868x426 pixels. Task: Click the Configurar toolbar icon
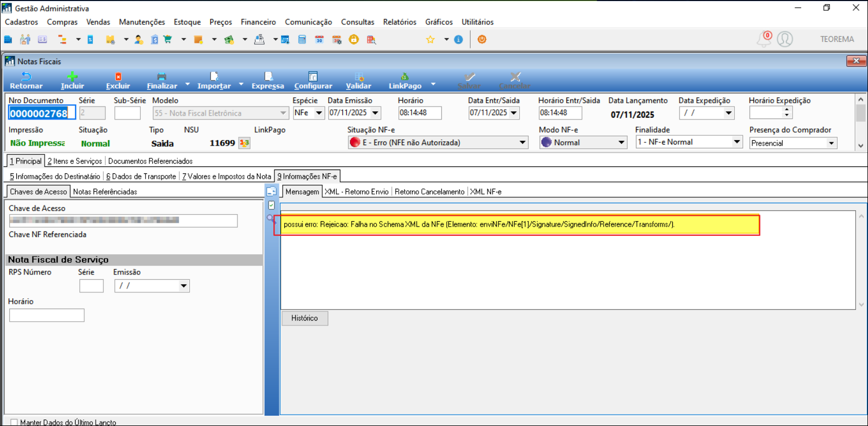(x=313, y=77)
